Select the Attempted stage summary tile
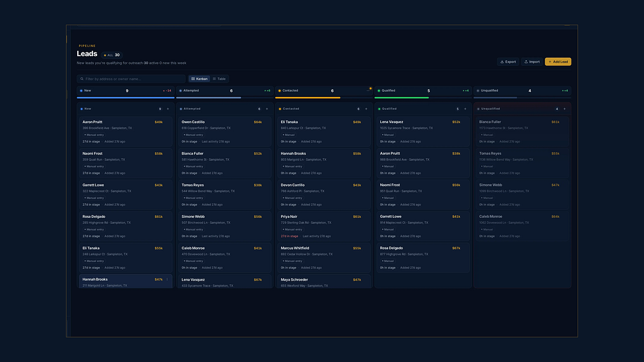Image resolution: width=644 pixels, height=362 pixels. pyautogui.click(x=225, y=91)
